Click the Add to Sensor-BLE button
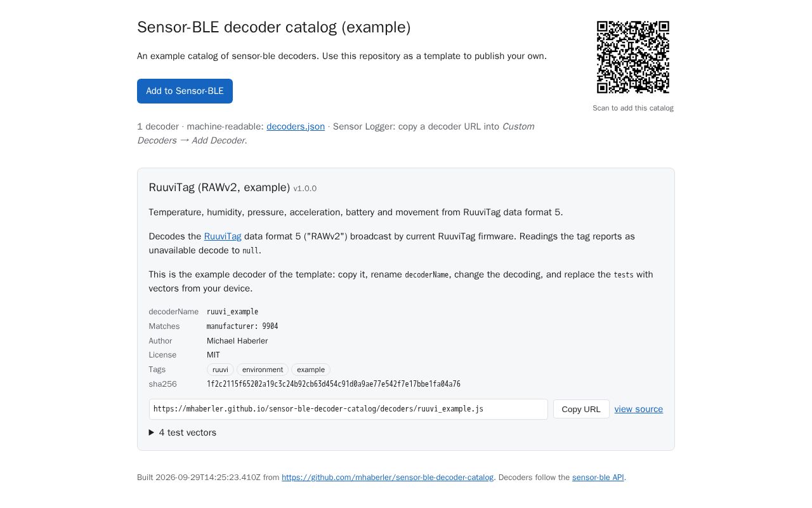 [x=185, y=91]
